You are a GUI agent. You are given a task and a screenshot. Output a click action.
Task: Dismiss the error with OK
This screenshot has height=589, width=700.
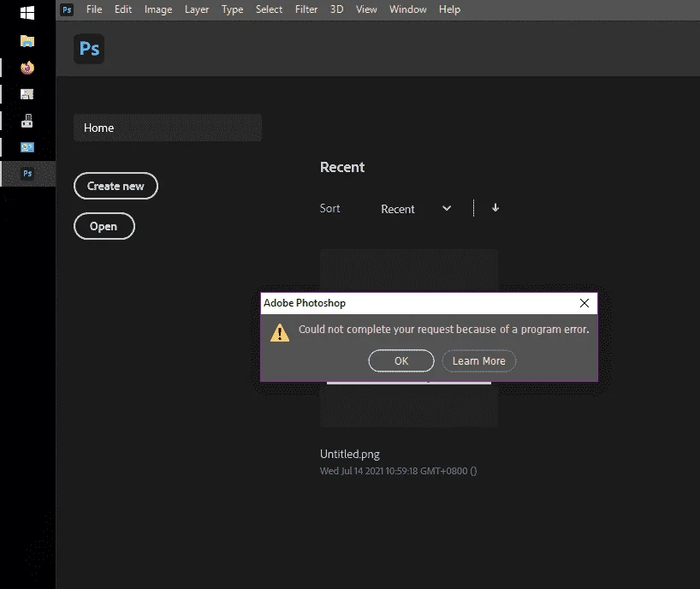pyautogui.click(x=400, y=360)
